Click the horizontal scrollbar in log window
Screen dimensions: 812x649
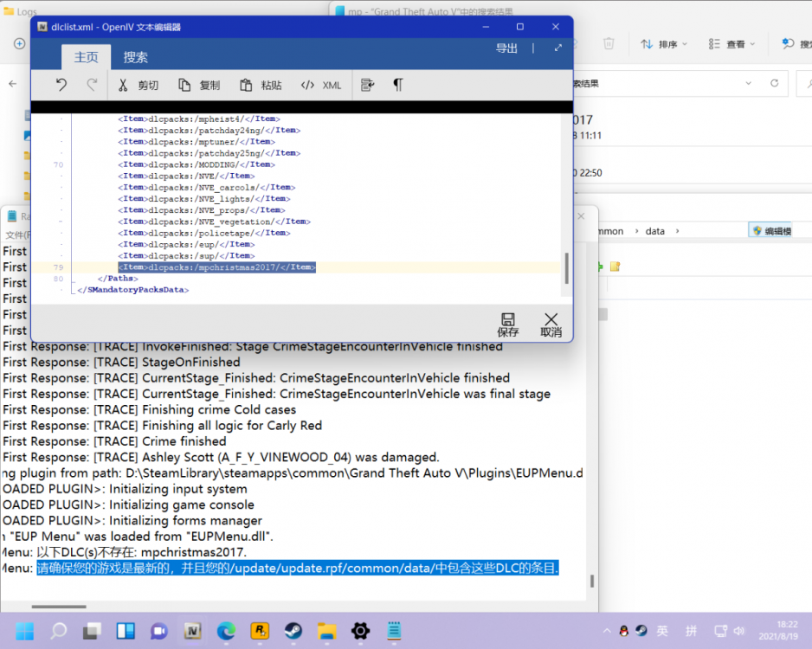point(59,607)
